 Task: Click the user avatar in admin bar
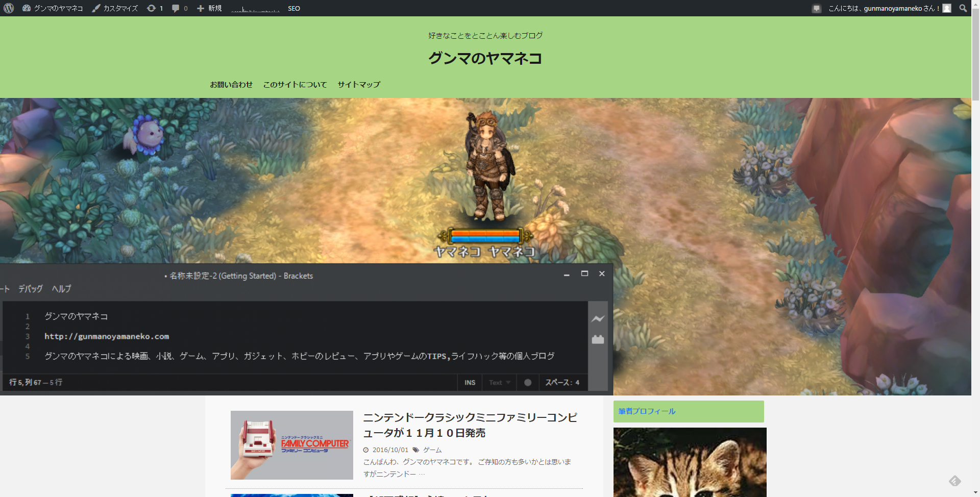[x=947, y=8]
